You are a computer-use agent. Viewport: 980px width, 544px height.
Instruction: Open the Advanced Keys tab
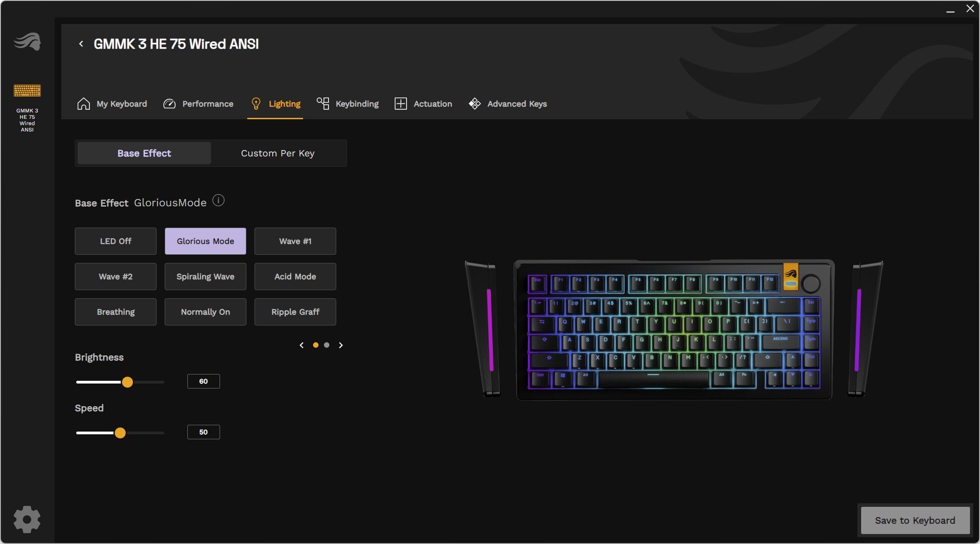(x=508, y=104)
